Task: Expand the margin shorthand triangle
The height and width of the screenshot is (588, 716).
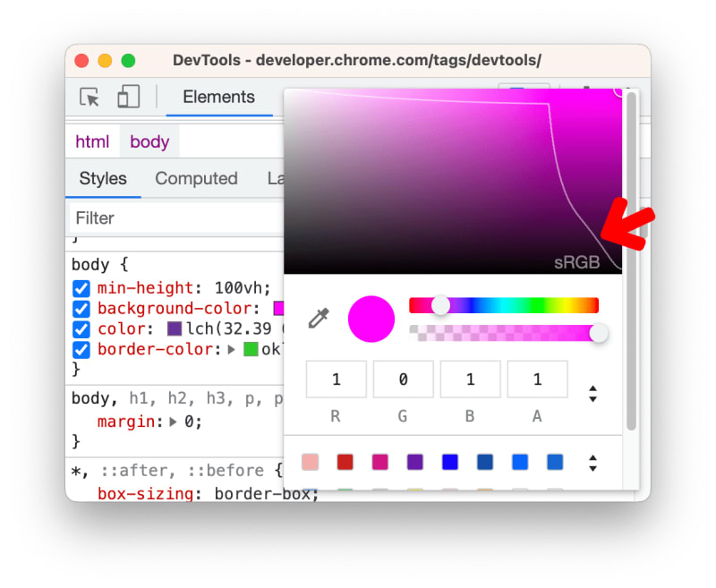Action: pos(174,422)
